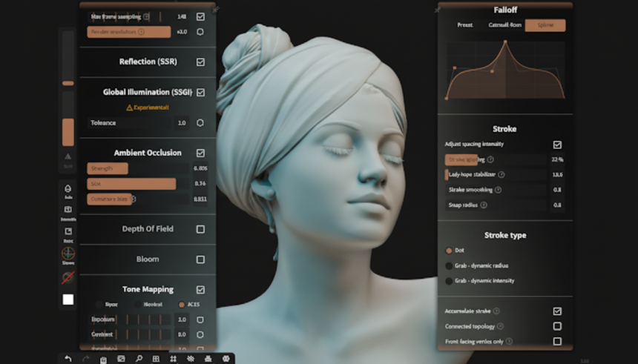Click the red-slashed circle icon in sidebar

click(x=68, y=278)
